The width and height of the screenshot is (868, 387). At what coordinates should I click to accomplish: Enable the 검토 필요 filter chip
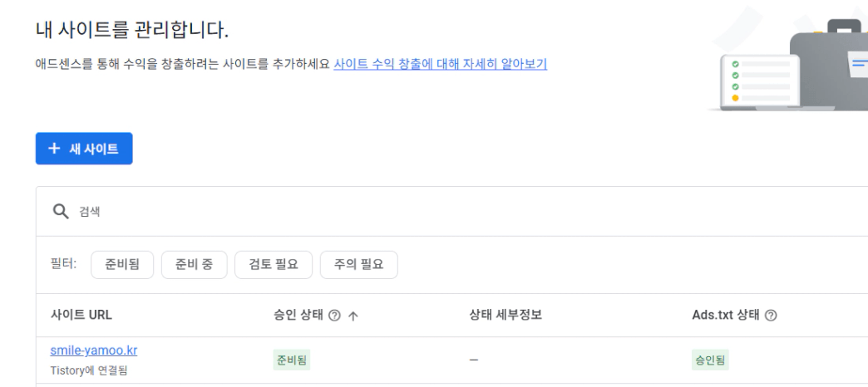tap(274, 265)
